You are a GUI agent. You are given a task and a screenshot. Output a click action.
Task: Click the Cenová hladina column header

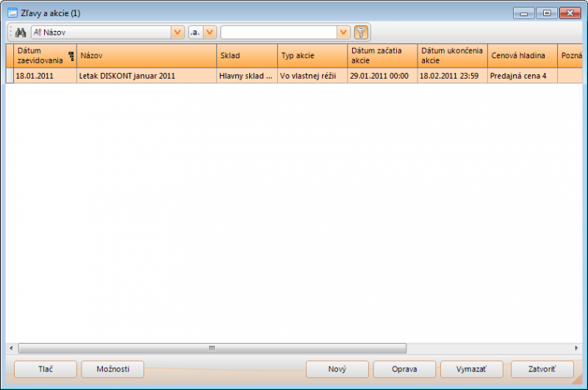(x=522, y=56)
